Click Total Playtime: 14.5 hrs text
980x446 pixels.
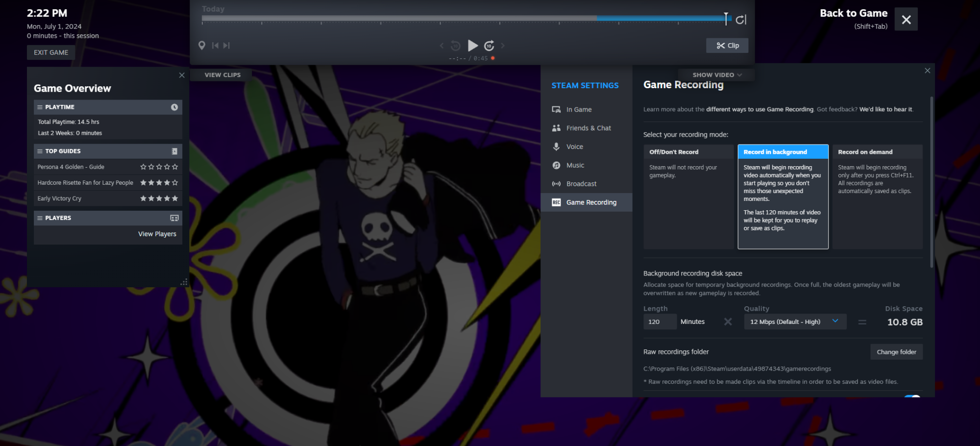(x=69, y=122)
